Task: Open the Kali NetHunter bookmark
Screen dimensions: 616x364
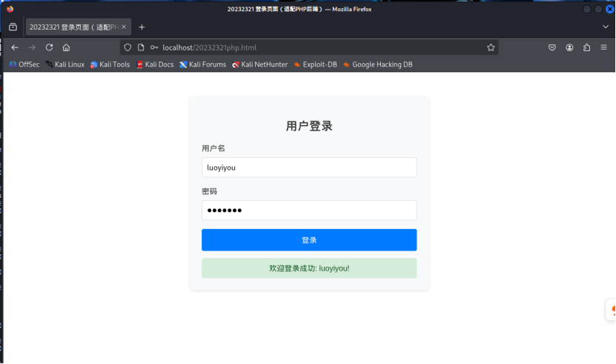Action: (259, 64)
